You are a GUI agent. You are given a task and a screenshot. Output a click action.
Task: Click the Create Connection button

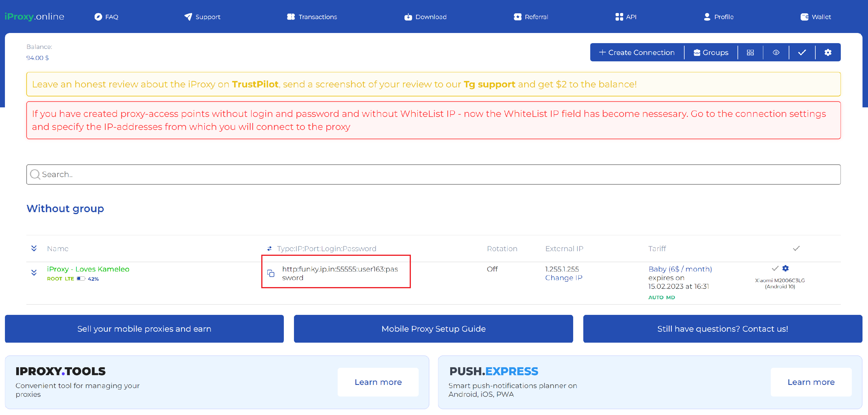tap(637, 53)
